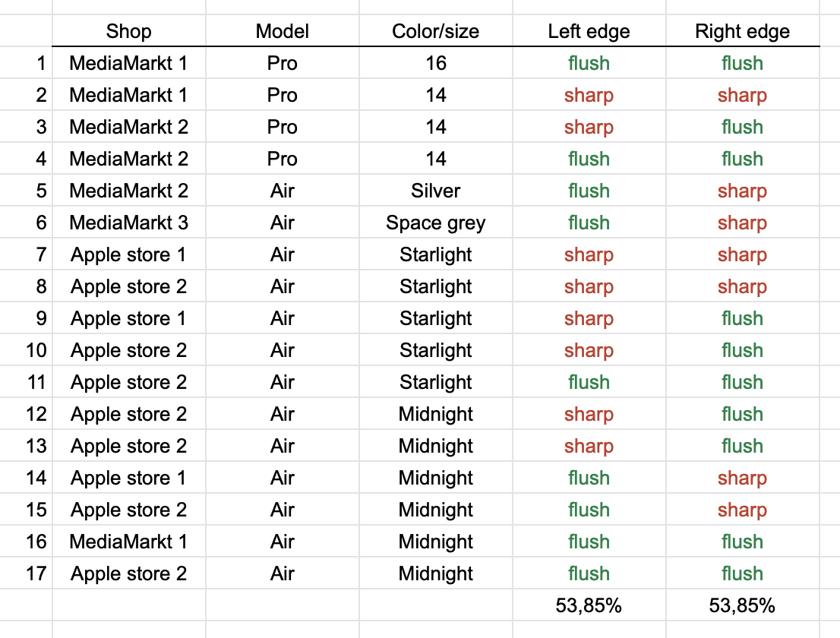The height and width of the screenshot is (638, 840).
Task: Click the percentage total under Right edge
Action: point(742,605)
